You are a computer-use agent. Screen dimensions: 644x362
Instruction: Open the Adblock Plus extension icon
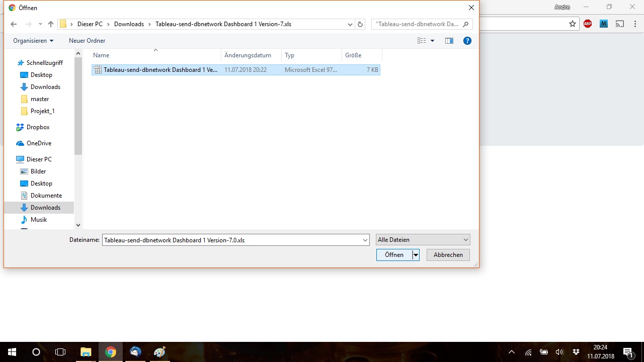pyautogui.click(x=587, y=24)
